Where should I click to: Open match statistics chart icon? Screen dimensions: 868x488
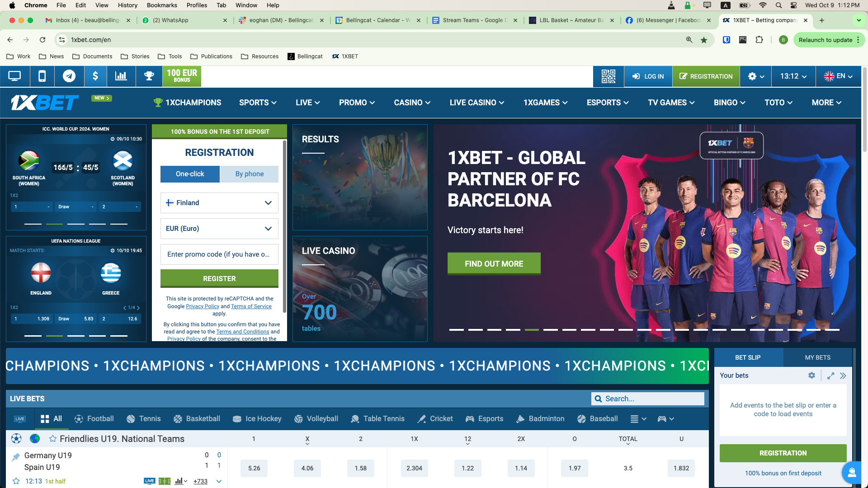[181, 481]
